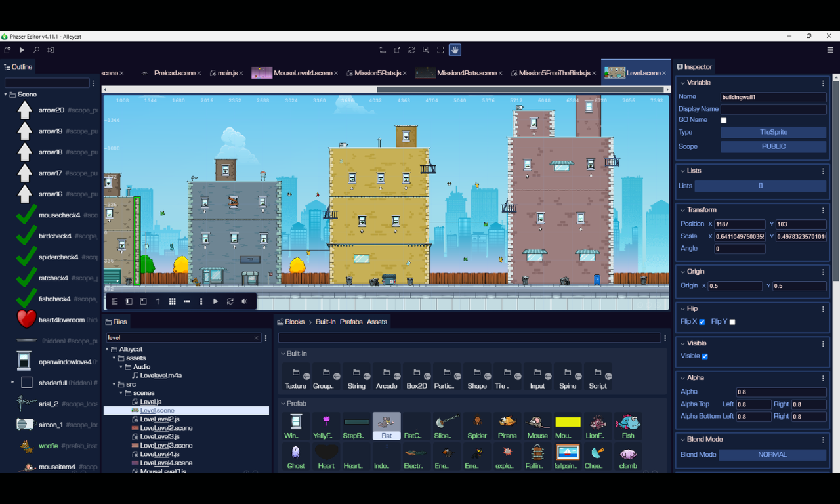Open the Prefabs tab in Blocks panel
The width and height of the screenshot is (840, 504).
pos(351,322)
